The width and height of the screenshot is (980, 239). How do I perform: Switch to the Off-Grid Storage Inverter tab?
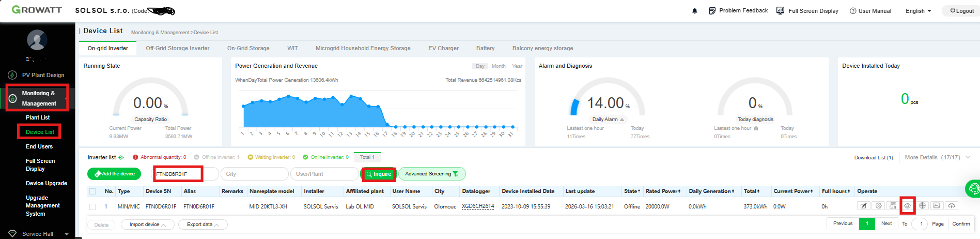[177, 48]
